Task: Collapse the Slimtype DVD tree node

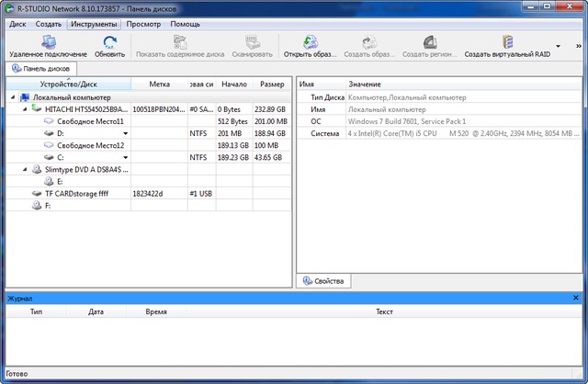Action: pyautogui.click(x=23, y=169)
